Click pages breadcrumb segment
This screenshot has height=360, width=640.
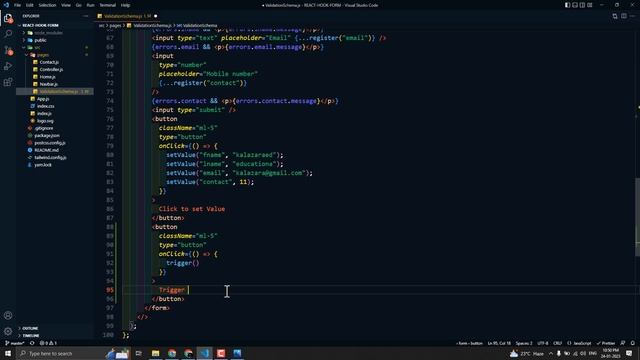pyautogui.click(x=115, y=25)
